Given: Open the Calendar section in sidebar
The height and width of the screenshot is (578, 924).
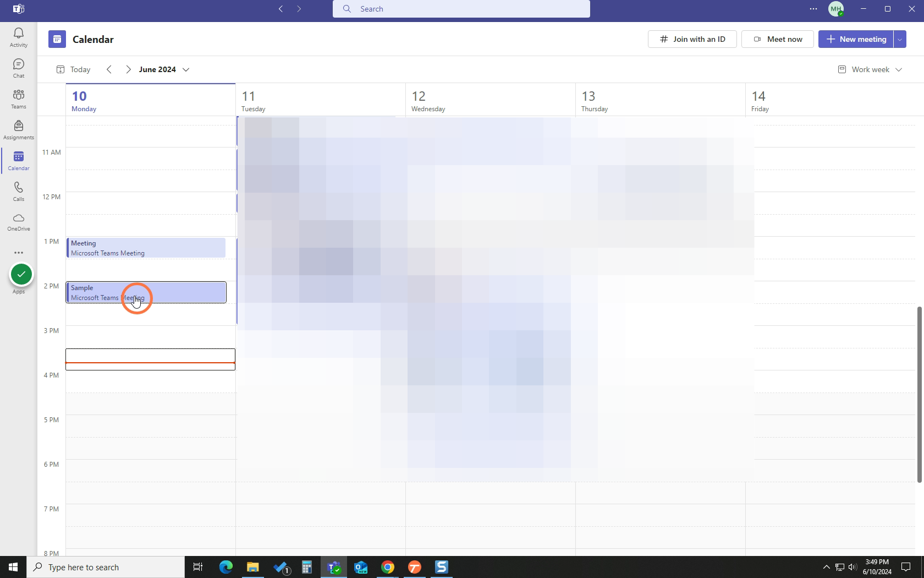Looking at the screenshot, I should [x=18, y=161].
